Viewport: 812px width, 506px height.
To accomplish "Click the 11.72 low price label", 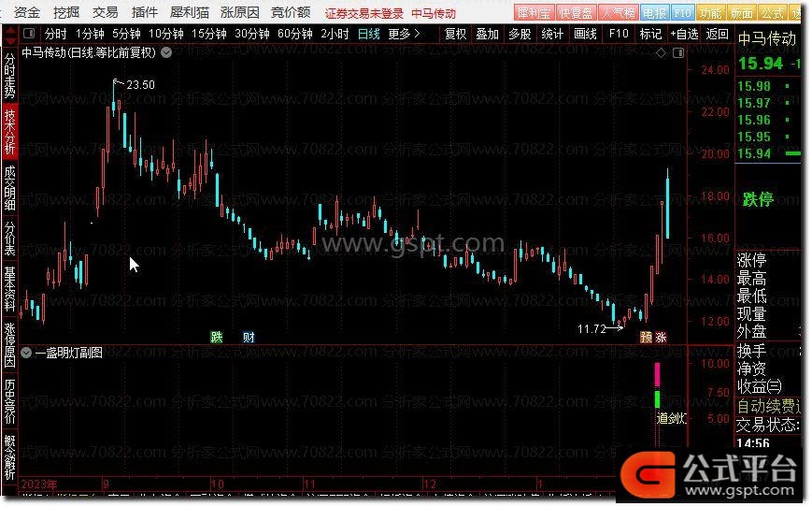I will pos(591,328).
